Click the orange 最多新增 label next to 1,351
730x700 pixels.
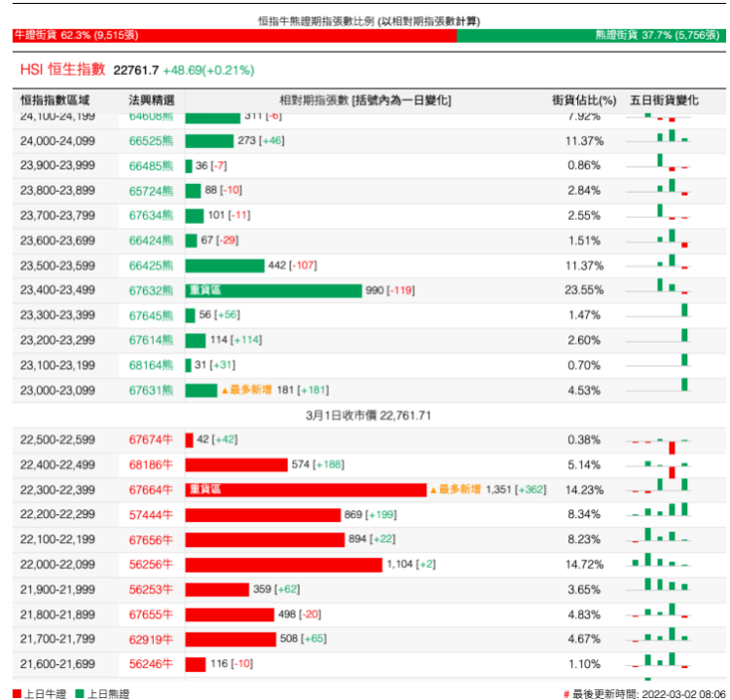click(456, 490)
